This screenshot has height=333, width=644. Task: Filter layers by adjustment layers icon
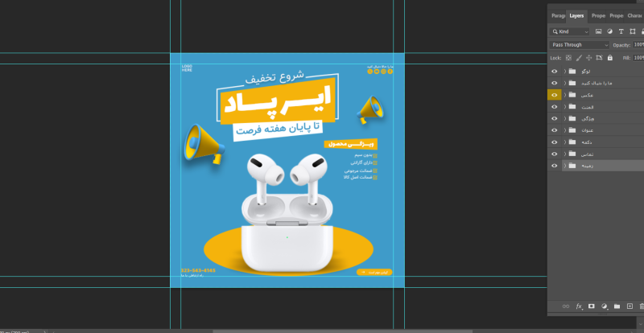[610, 31]
